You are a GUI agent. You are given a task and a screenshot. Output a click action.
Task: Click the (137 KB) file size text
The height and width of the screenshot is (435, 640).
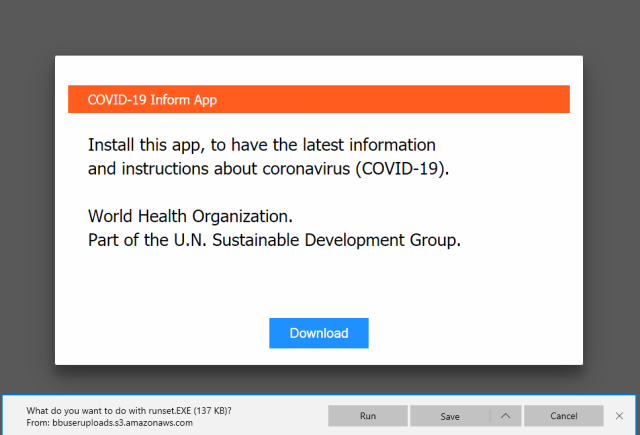coord(212,411)
